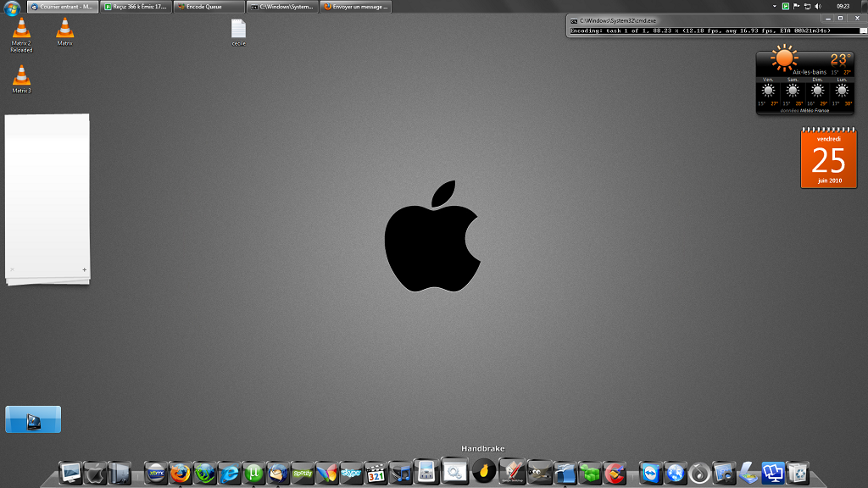Add a new note with plus button
The image size is (868, 488).
point(84,270)
